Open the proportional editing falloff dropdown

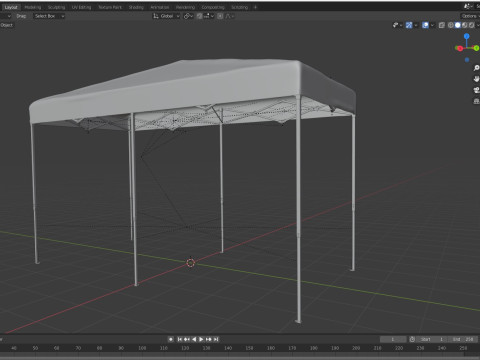coord(230,16)
